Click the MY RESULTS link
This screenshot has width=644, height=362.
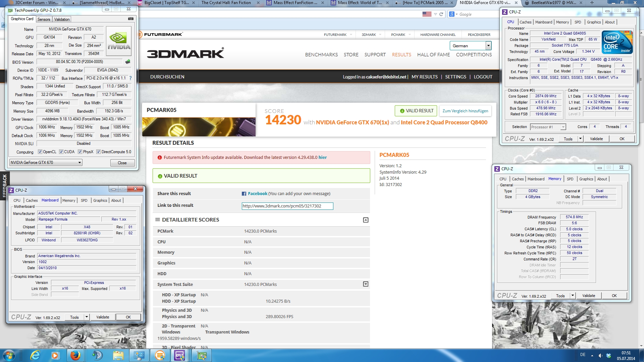(x=424, y=77)
